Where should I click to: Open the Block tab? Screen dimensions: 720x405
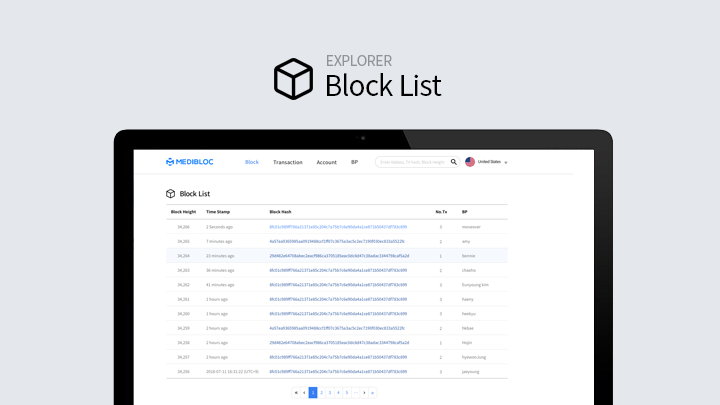tap(252, 162)
